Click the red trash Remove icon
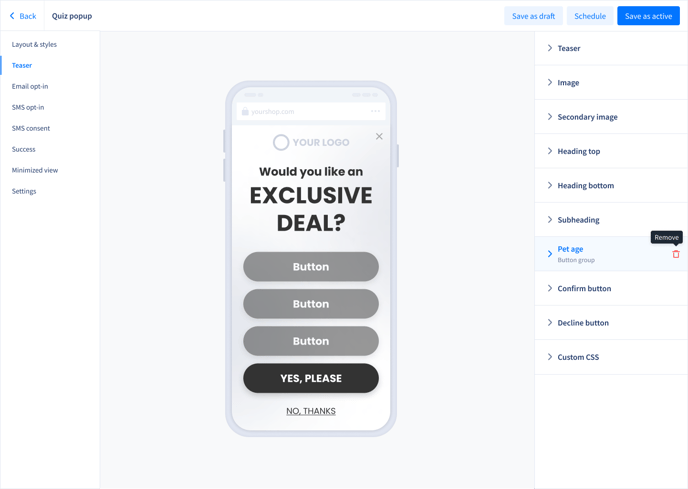This screenshot has width=688, height=489. [676, 254]
